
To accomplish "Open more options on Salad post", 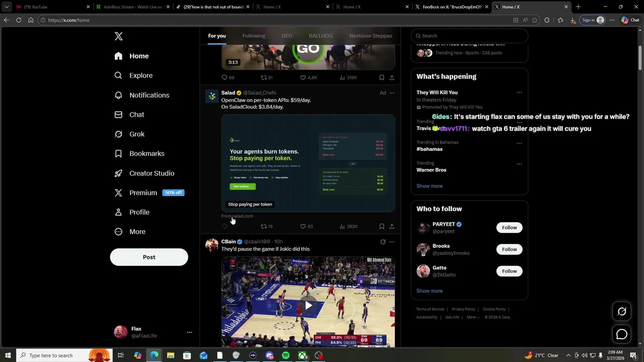I will tap(392, 93).
